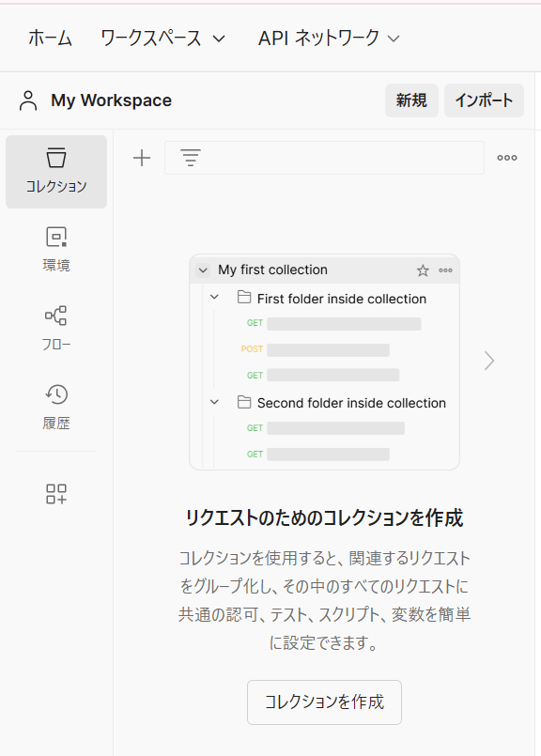Click the filter icon in search field
Image resolution: width=541 pixels, height=756 pixels.
191,158
